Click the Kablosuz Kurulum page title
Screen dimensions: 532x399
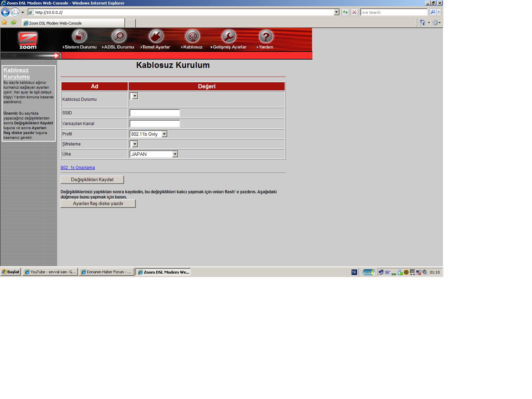click(x=173, y=65)
